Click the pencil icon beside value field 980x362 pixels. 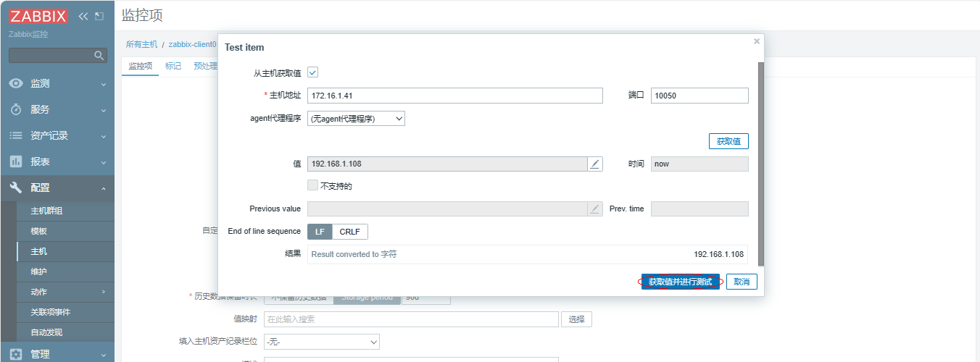point(594,164)
